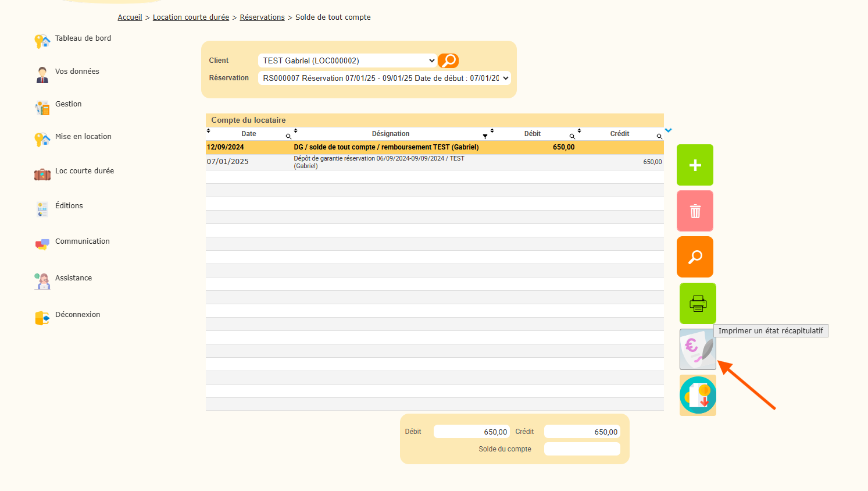Open the Client dropdown list
Screen dimensions: 868x491
click(348, 61)
